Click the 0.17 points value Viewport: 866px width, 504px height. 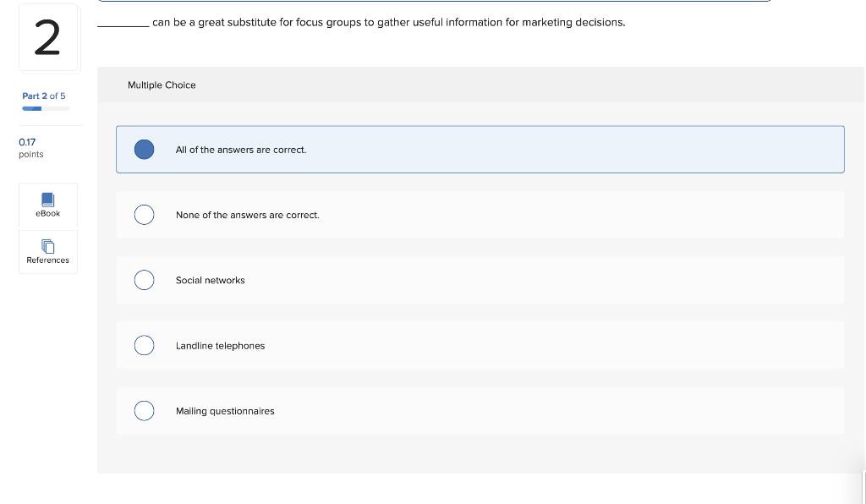coord(27,143)
